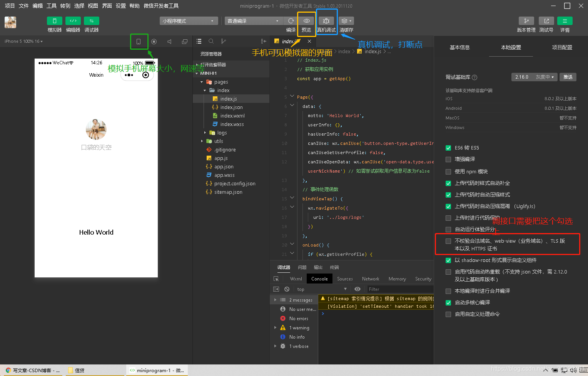Open the file list icon in editor sidebar
This screenshot has height=376, width=588.
click(x=199, y=41)
